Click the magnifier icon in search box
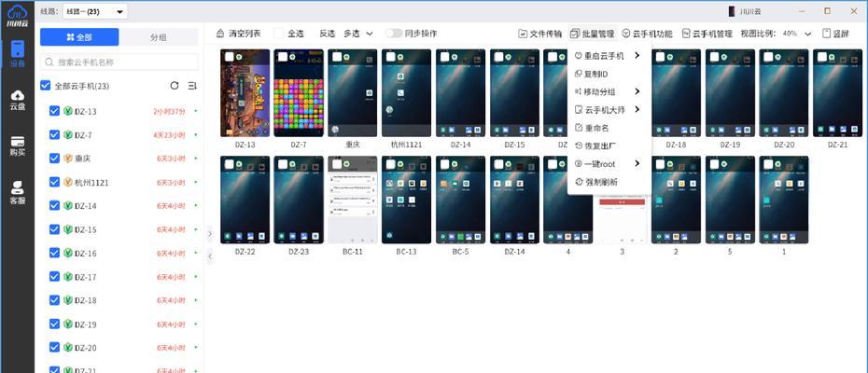Image resolution: width=868 pixels, height=373 pixels. [49, 62]
